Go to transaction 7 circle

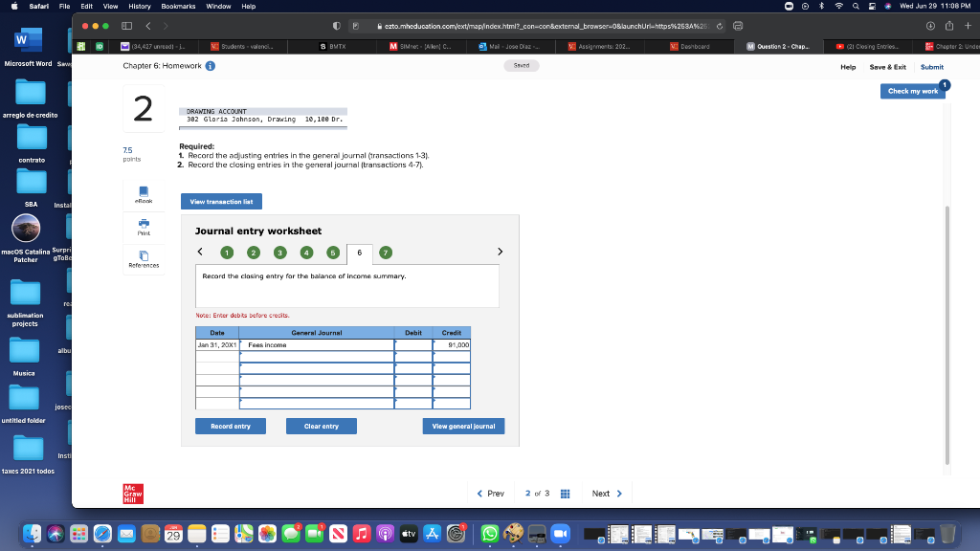click(x=386, y=253)
